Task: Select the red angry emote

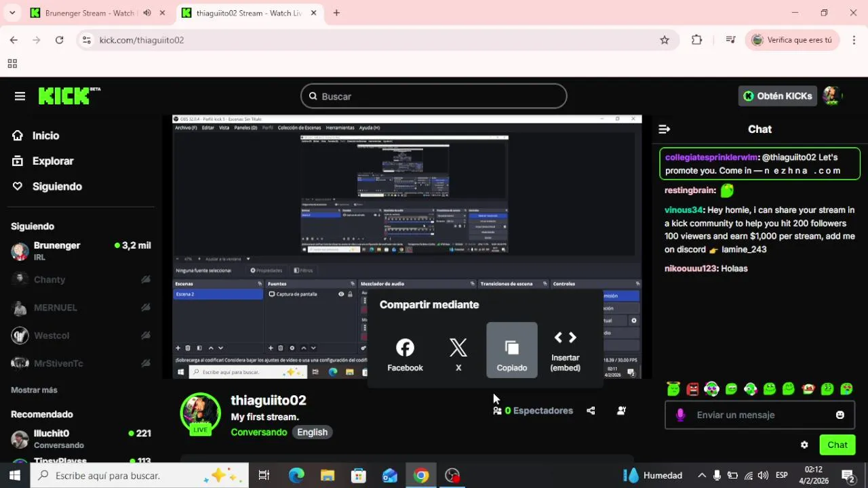Action: (x=692, y=389)
